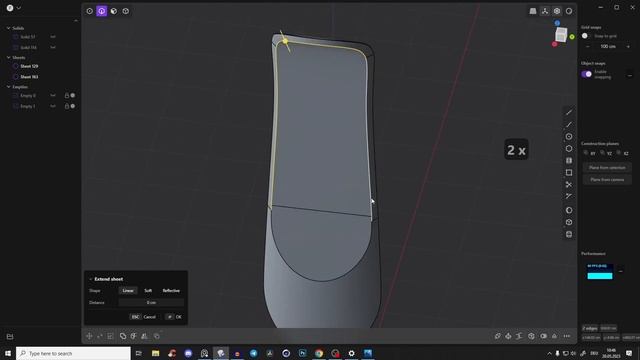Toggle visibility of Empty 0
Image resolution: width=640 pixels, height=360 pixels.
click(x=53, y=96)
